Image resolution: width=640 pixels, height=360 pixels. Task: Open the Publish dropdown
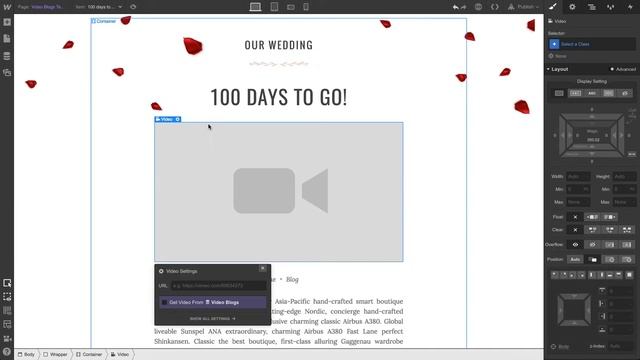click(524, 7)
